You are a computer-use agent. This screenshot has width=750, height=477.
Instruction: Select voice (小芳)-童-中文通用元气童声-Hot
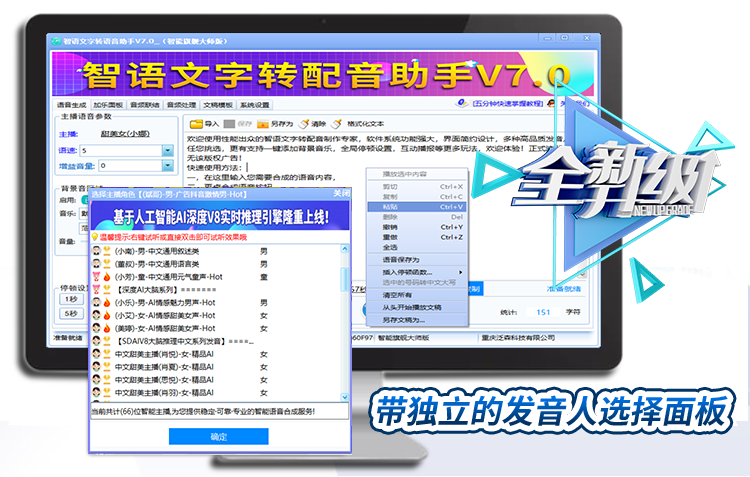click(x=168, y=277)
